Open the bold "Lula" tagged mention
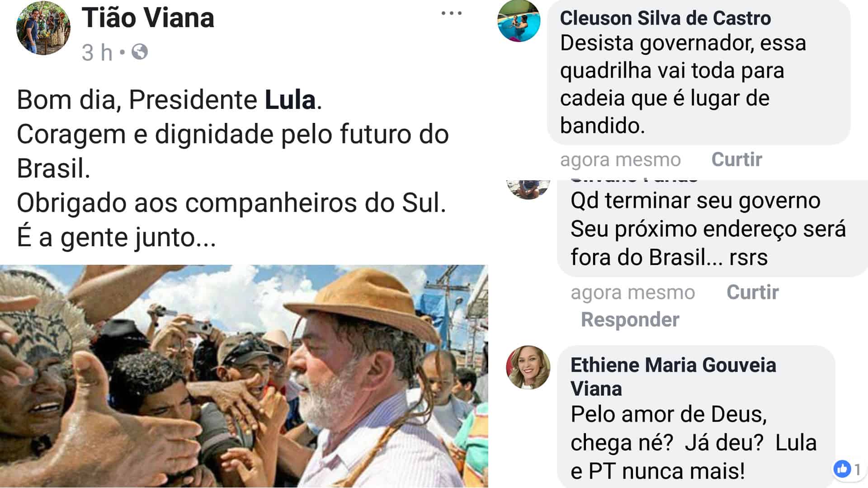The image size is (868, 488). coord(290,100)
